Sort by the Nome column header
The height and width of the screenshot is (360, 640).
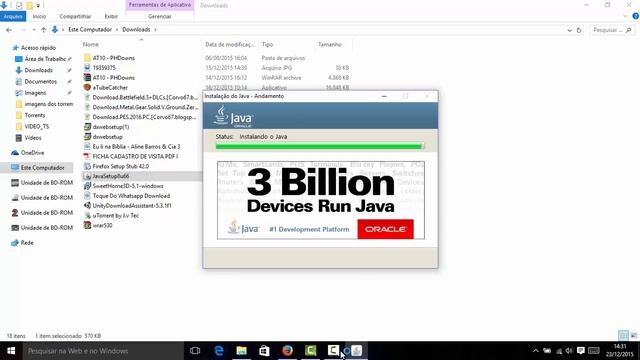pos(91,44)
